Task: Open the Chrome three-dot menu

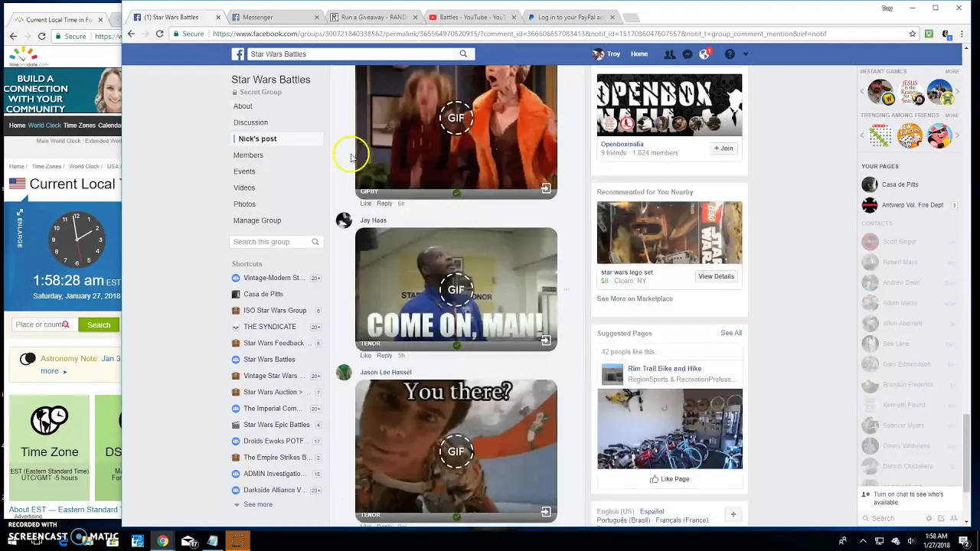Action: 960,34
